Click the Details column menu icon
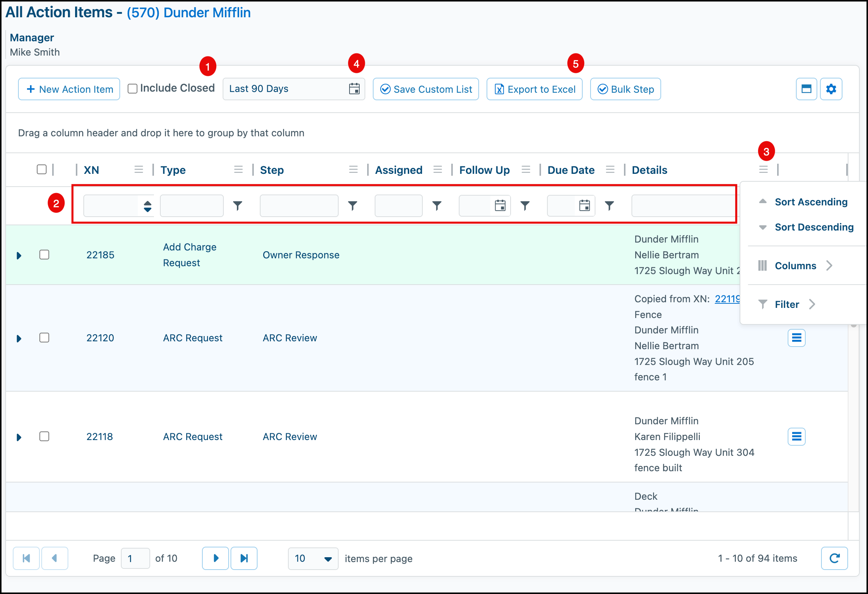868x594 pixels. pyautogui.click(x=763, y=169)
